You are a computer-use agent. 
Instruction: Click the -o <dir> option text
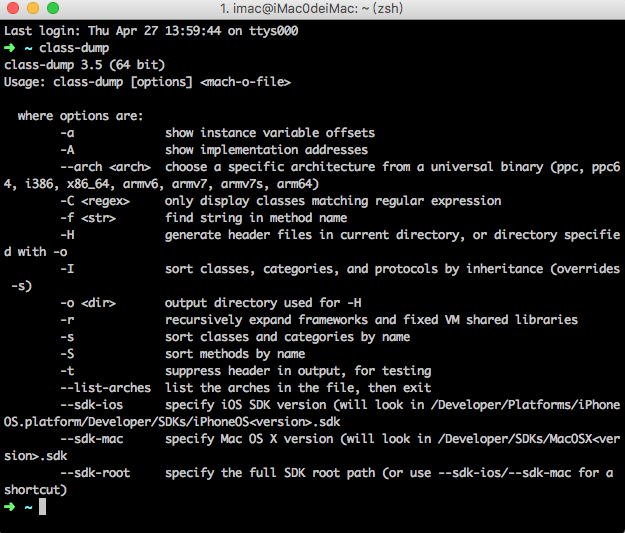tap(88, 303)
